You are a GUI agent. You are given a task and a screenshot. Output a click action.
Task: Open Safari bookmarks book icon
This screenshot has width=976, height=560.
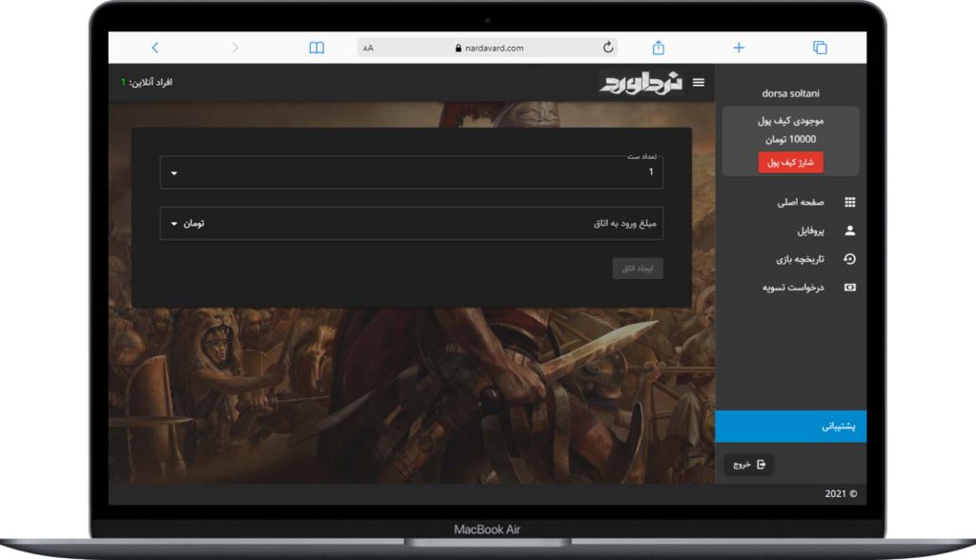(x=316, y=48)
